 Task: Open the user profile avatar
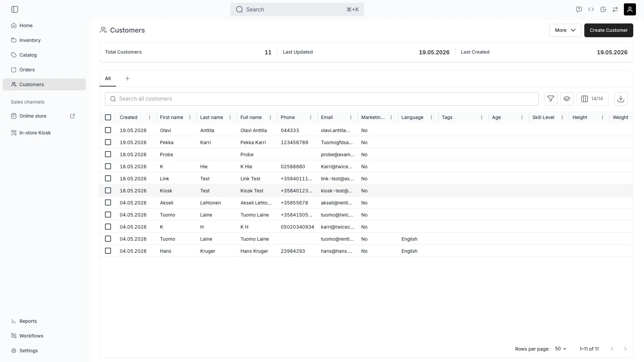(x=630, y=9)
